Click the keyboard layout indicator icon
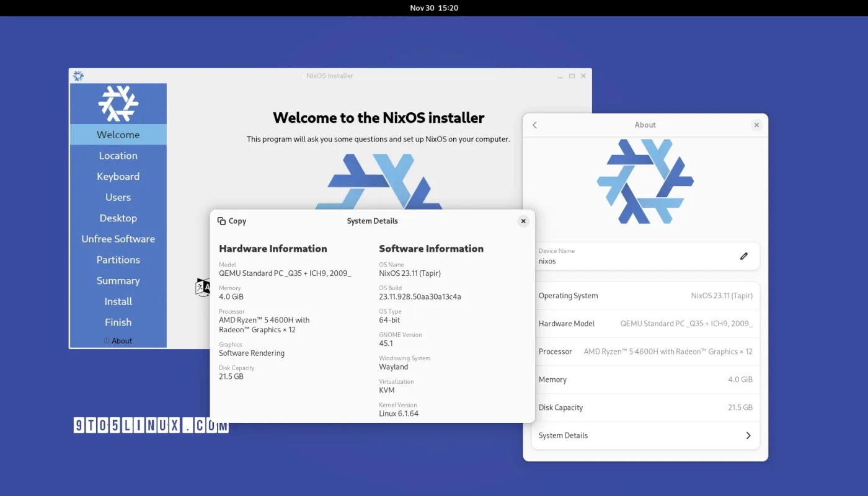868x496 pixels. pos(203,286)
